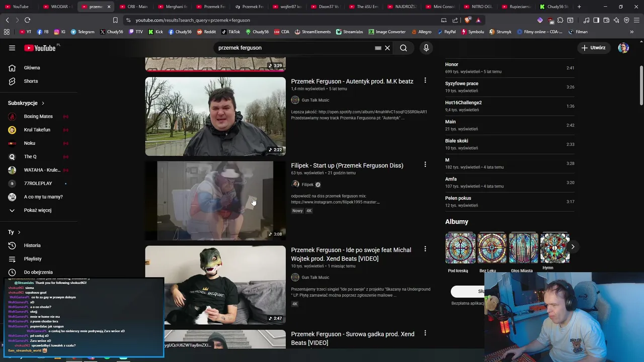644x362 pixels.
Task: Click the search field containing przemek ferguson
Action: 294,48
